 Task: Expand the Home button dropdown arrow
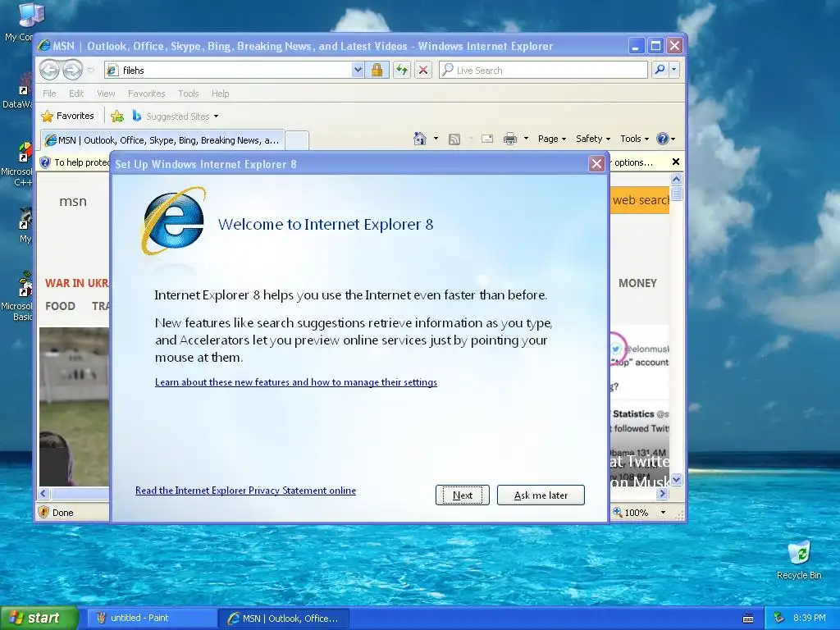[436, 139]
